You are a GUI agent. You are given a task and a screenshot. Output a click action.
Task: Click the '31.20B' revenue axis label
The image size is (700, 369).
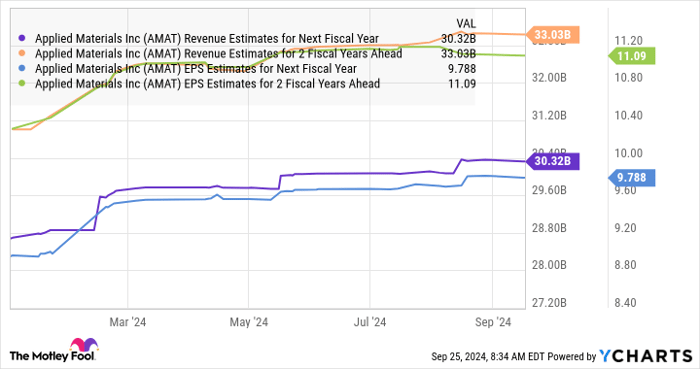(549, 116)
